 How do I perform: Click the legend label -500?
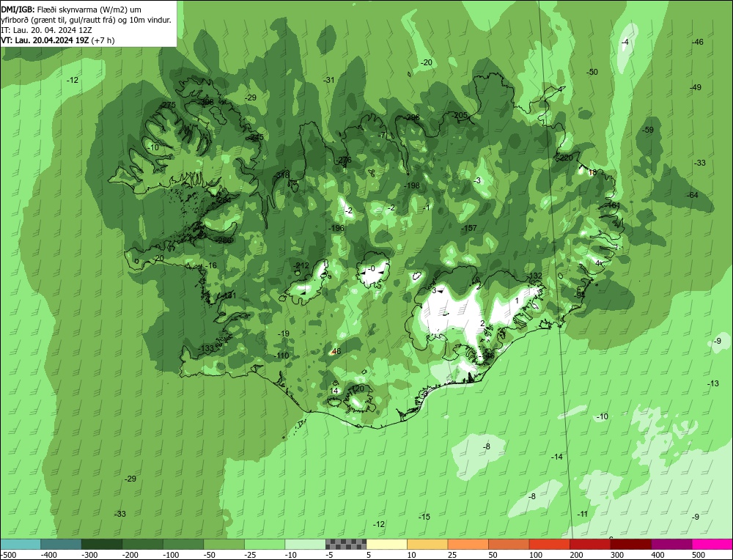(9, 555)
